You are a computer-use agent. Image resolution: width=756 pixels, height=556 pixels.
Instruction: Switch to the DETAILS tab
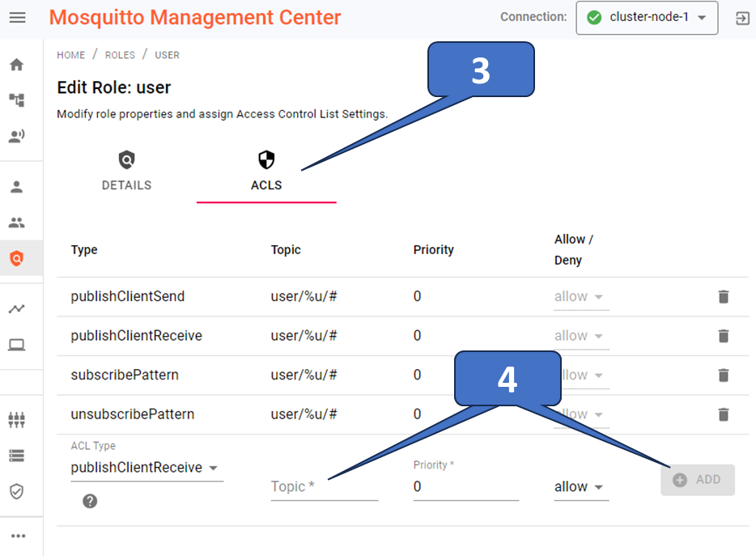126,170
